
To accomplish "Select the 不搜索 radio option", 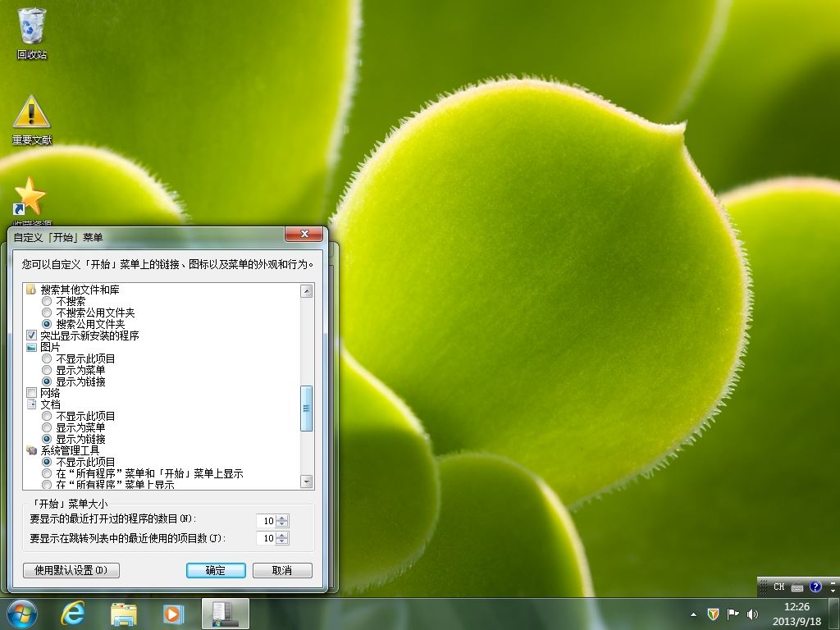I will 47,301.
